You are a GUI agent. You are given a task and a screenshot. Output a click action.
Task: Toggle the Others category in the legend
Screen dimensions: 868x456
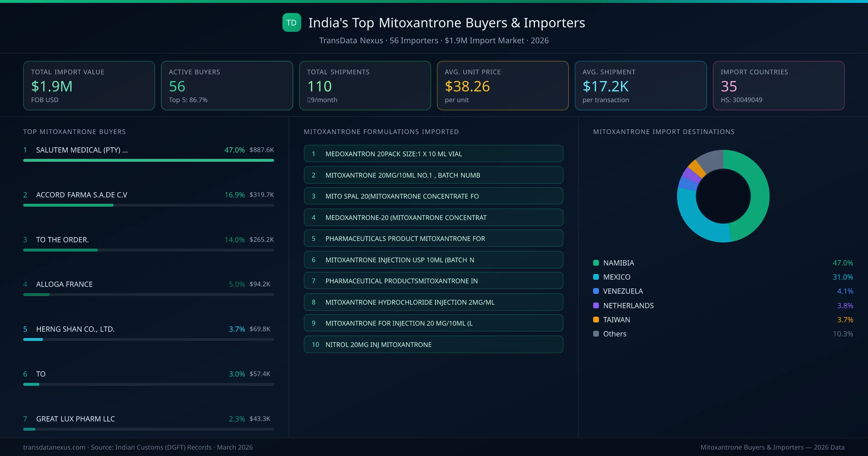pos(614,334)
